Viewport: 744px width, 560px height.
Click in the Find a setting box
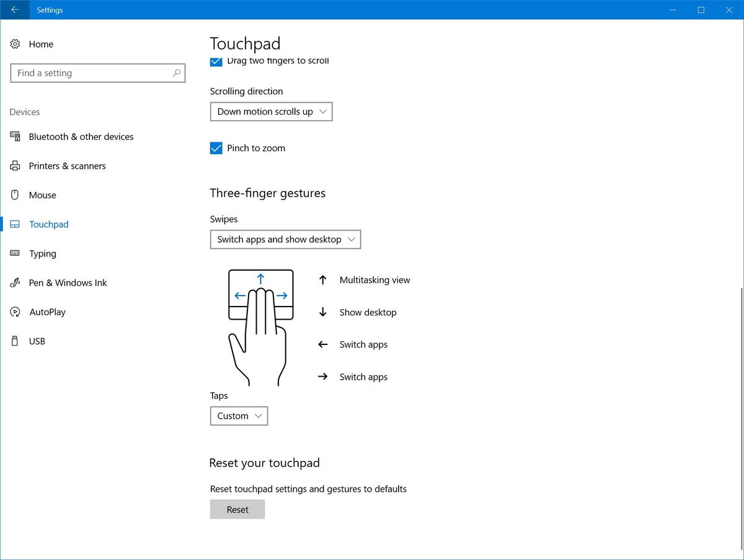point(98,73)
